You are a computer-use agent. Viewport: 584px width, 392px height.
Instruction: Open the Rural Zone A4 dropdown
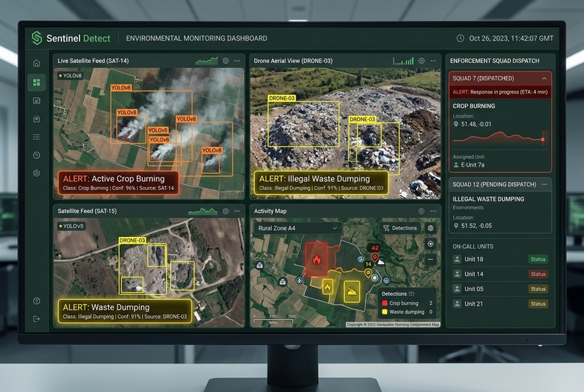297,228
